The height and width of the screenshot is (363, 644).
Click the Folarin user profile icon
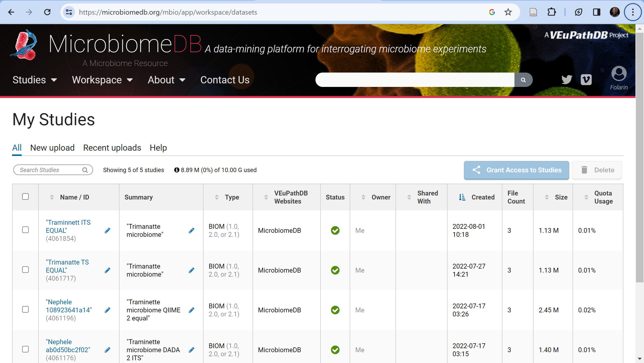click(x=619, y=74)
